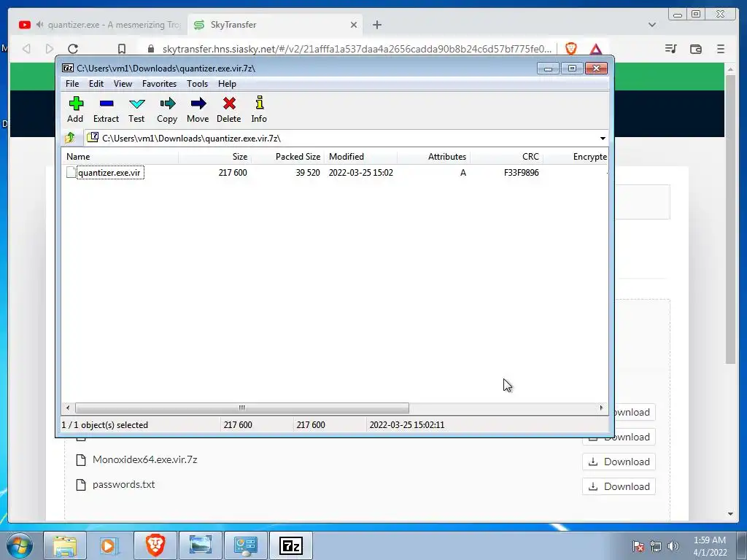Screen dimensions: 747x560
Task: Open the Help menu
Action: click(228, 84)
